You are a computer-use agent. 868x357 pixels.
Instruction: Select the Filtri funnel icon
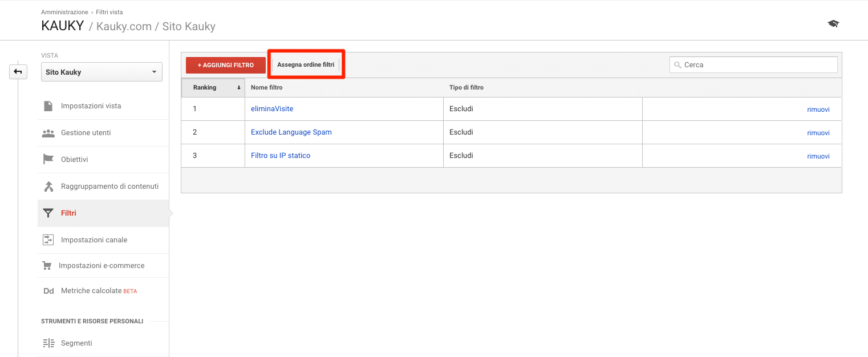tap(49, 213)
